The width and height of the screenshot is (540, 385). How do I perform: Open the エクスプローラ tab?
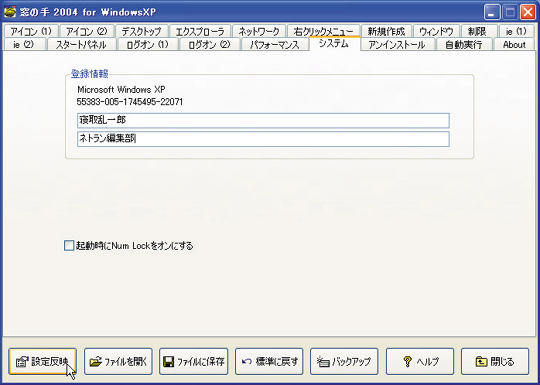pos(200,31)
